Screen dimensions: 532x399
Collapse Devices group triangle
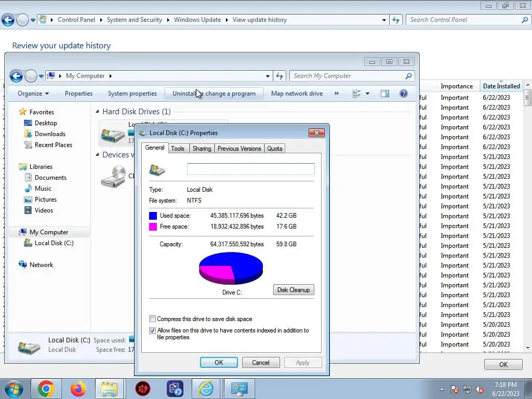[97, 155]
